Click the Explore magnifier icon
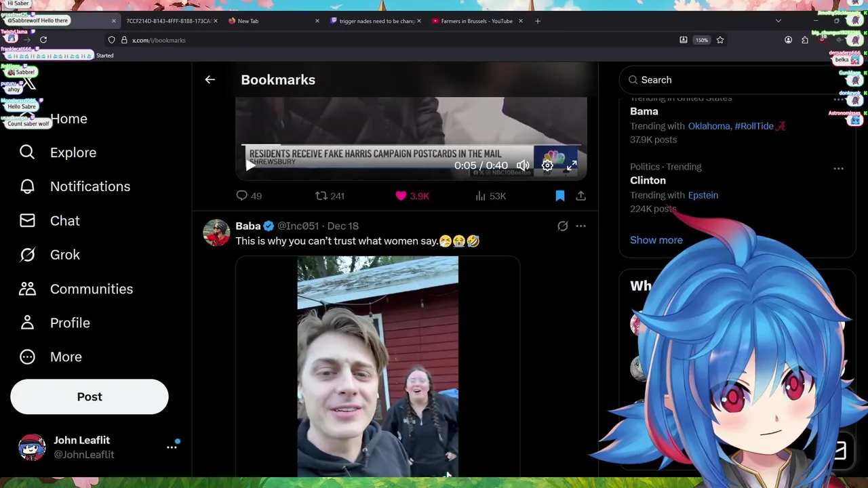 coord(27,152)
